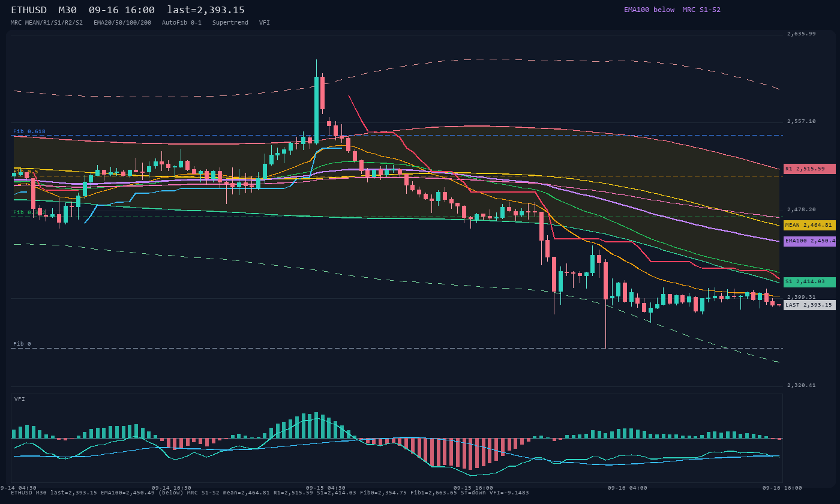Click the VFI panel title
Image resolution: width=840 pixels, height=504 pixels.
[x=20, y=399]
